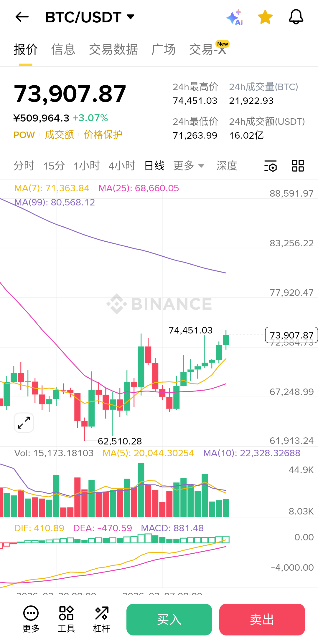Open the chart layout grid icon

pyautogui.click(x=298, y=166)
